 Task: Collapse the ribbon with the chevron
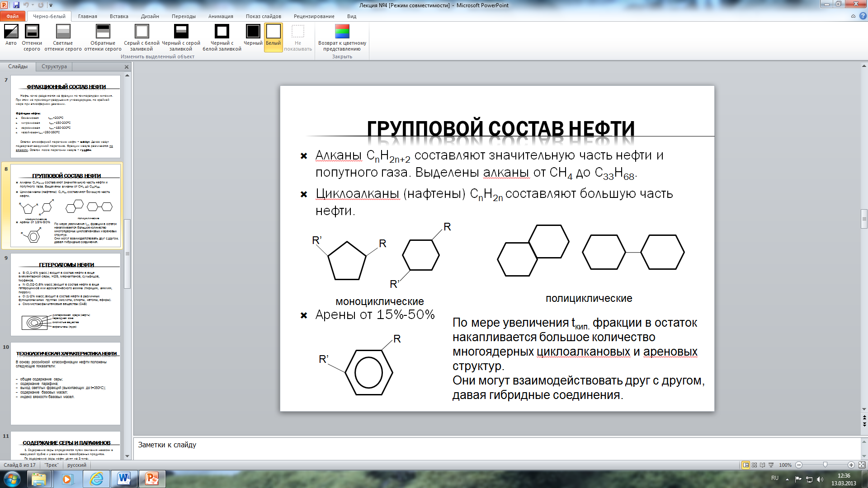point(853,16)
